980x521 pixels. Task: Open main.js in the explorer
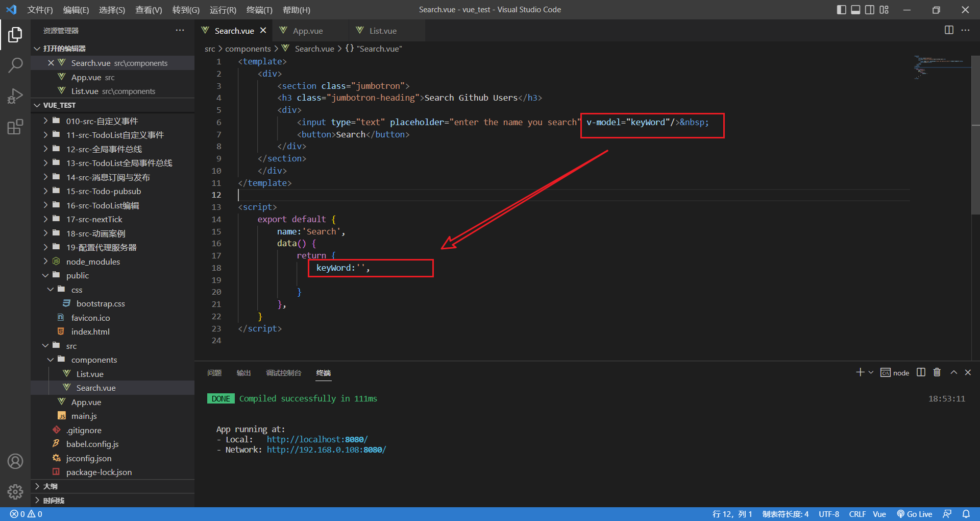pyautogui.click(x=84, y=416)
